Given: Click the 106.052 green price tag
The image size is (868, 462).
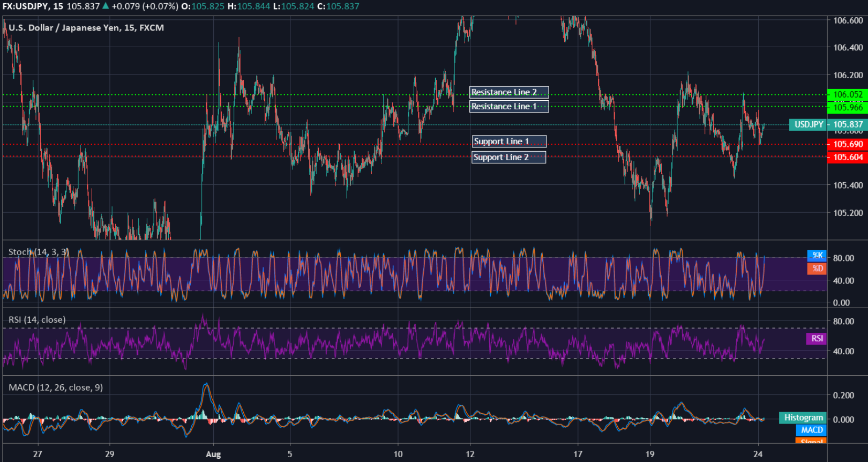Looking at the screenshot, I should 848,94.
